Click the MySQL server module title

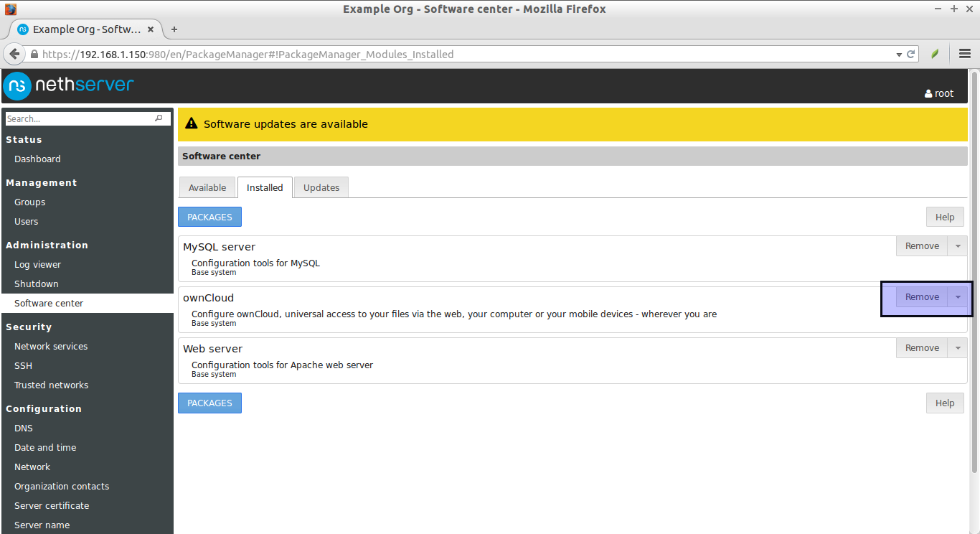[219, 247]
